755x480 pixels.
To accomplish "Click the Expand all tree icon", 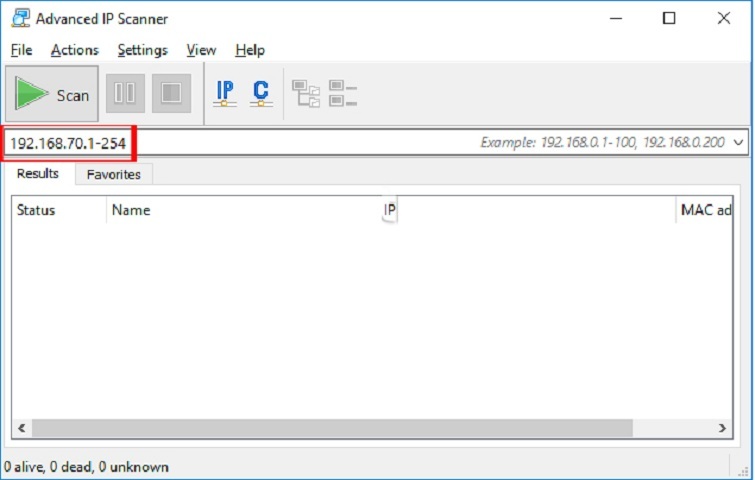I will point(305,94).
